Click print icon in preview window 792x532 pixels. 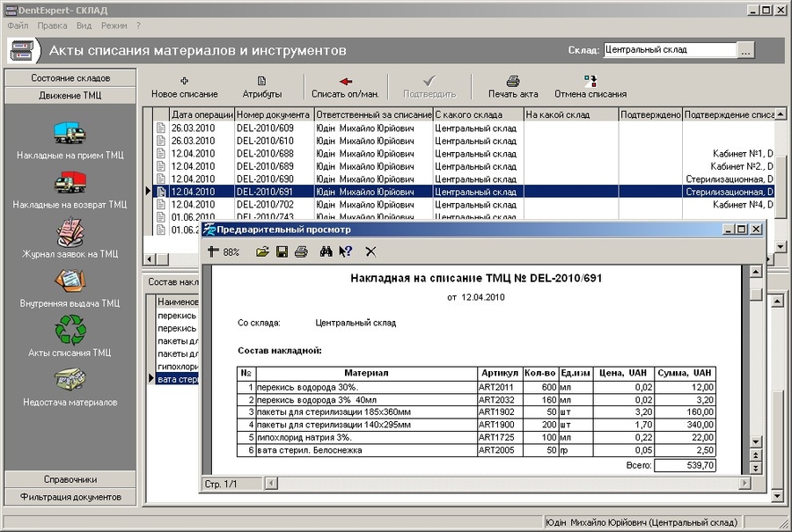(301, 251)
